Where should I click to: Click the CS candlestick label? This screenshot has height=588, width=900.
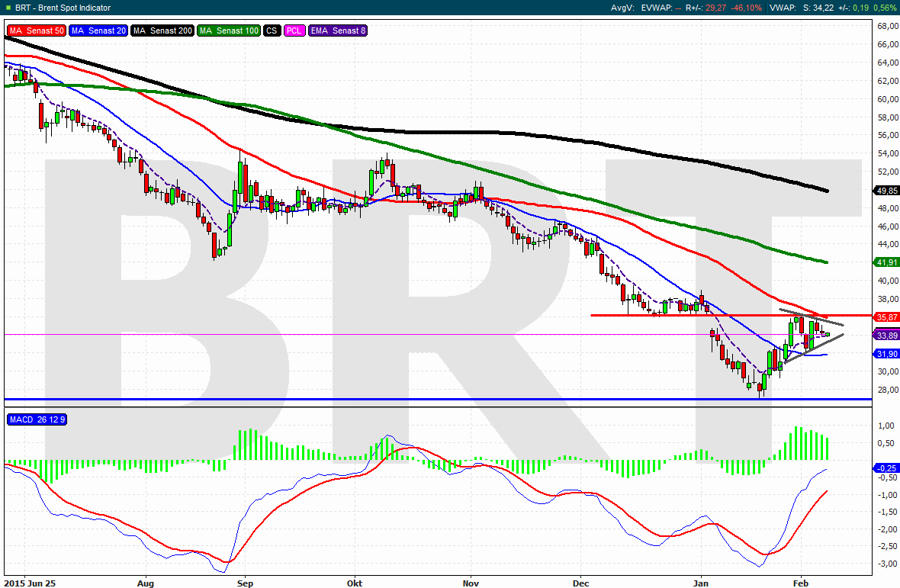tap(272, 31)
